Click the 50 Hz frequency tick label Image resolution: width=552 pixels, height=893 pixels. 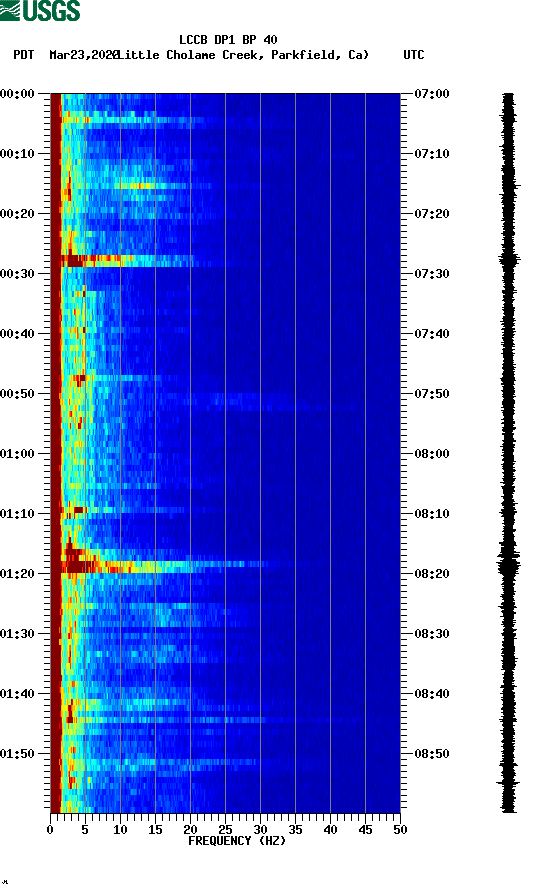point(400,830)
